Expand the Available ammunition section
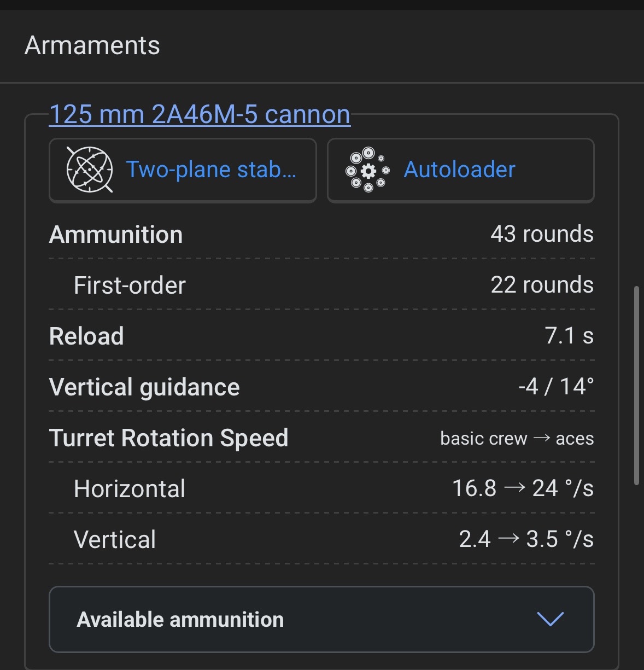 pos(180,620)
